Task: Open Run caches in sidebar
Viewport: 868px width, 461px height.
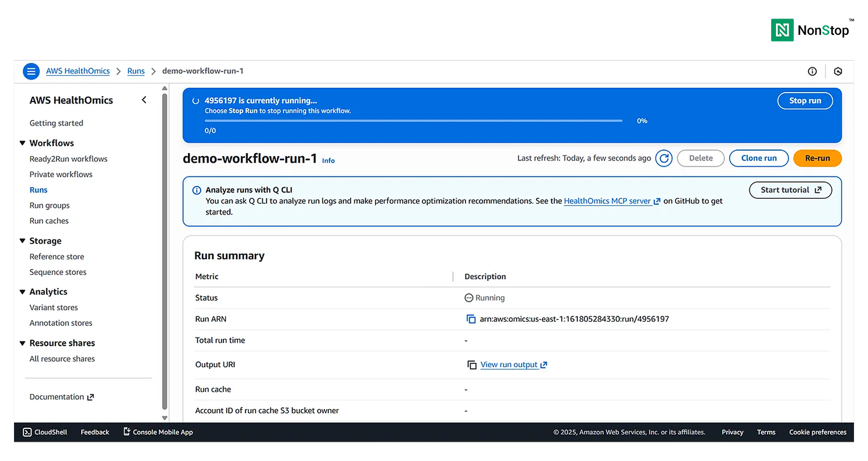Action: tap(49, 221)
